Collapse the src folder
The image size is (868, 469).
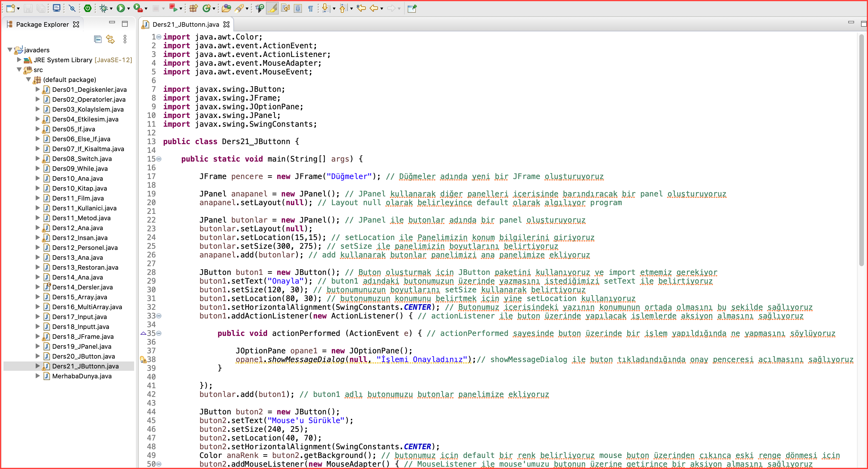[19, 69]
